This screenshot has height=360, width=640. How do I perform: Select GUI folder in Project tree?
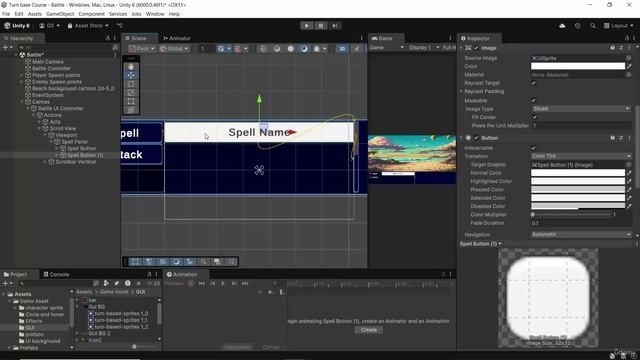(x=29, y=328)
